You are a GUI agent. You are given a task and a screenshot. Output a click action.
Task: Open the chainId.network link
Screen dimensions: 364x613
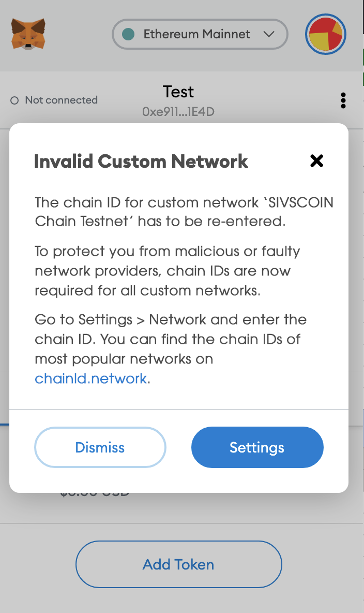[x=91, y=378]
